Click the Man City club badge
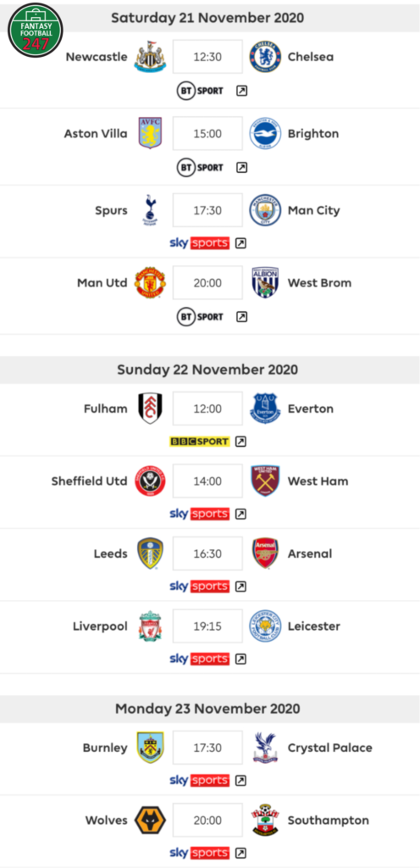Image resolution: width=420 pixels, height=868 pixels. click(265, 210)
